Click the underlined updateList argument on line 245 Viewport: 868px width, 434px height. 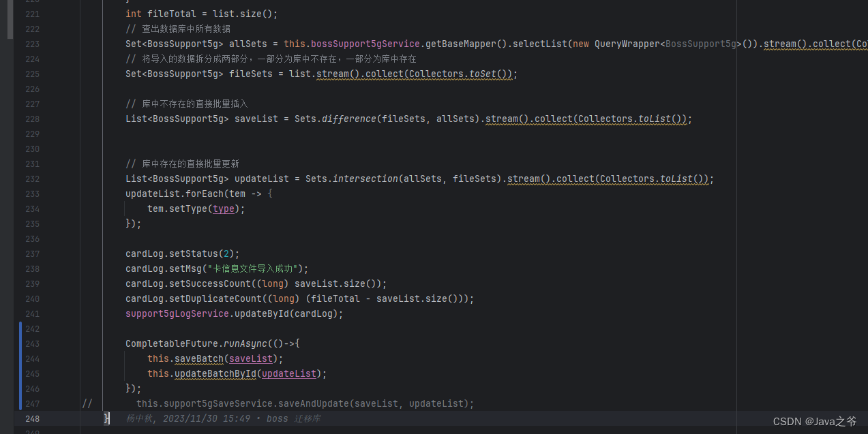pyautogui.click(x=288, y=373)
